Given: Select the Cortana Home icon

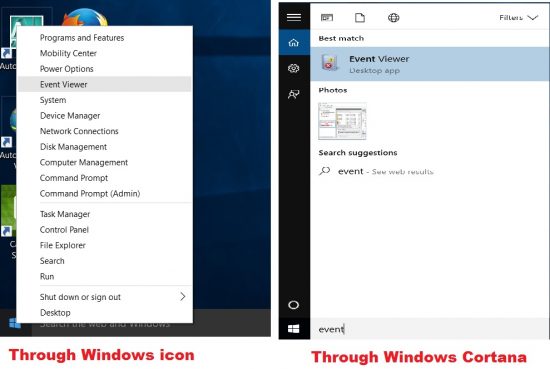Looking at the screenshot, I should tap(294, 43).
